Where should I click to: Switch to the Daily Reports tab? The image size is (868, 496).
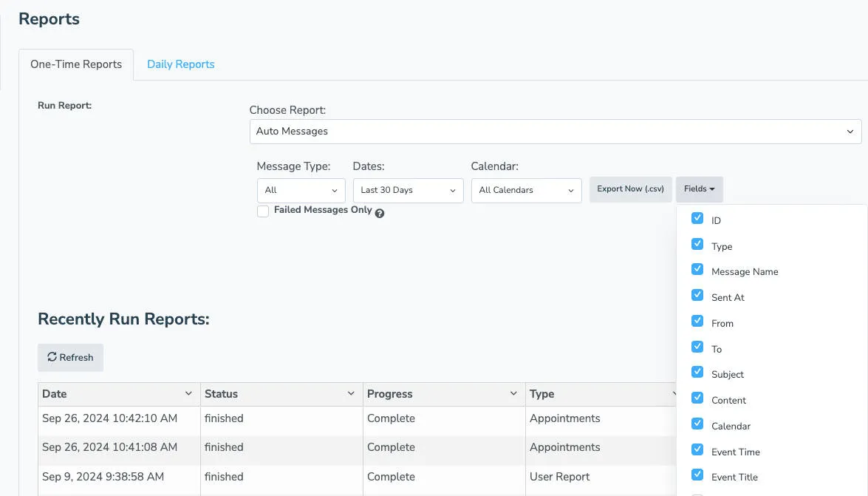180,64
